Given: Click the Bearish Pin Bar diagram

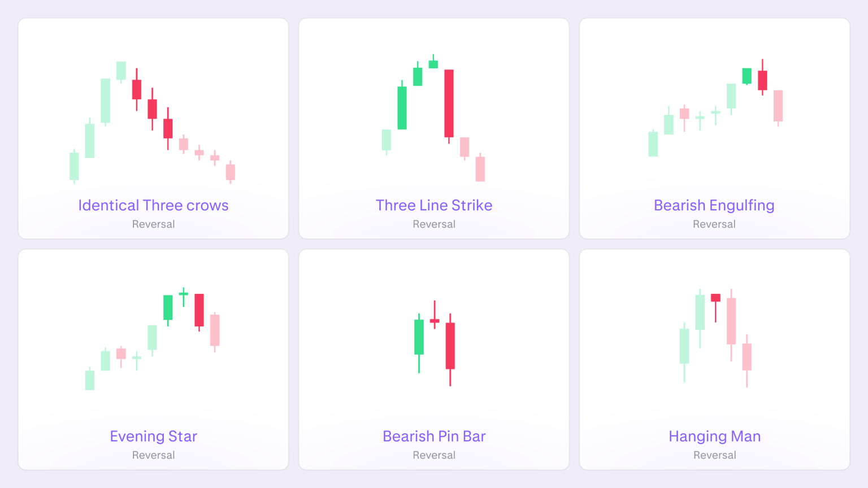Looking at the screenshot, I should (434, 339).
